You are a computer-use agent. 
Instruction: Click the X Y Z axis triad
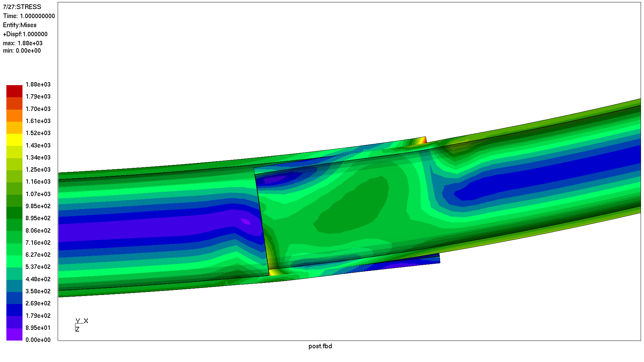pyautogui.click(x=82, y=325)
